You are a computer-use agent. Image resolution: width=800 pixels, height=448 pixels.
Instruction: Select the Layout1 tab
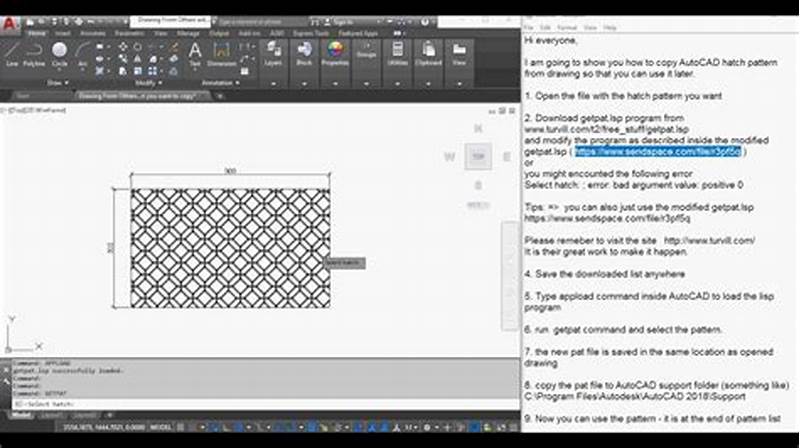pos(51,416)
